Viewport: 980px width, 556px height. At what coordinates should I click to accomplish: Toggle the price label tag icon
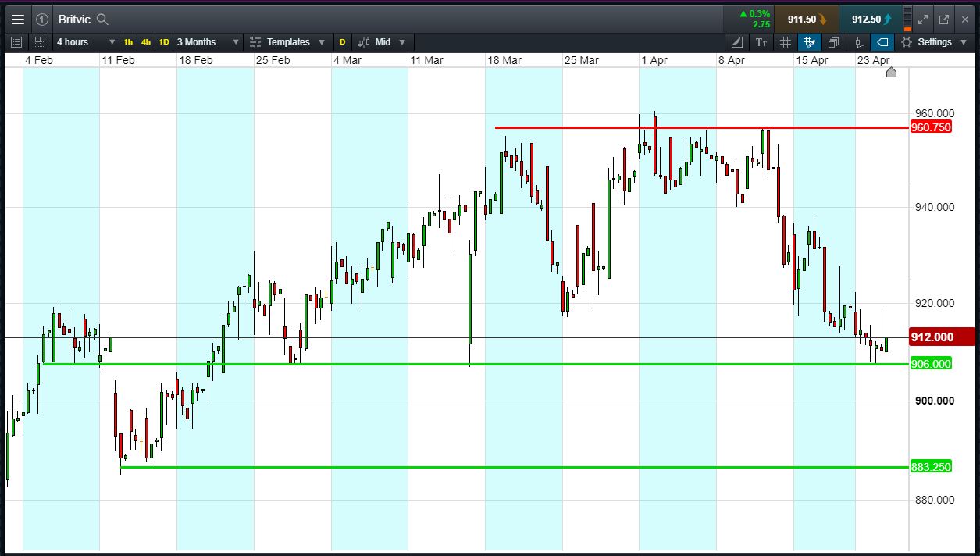click(x=882, y=42)
